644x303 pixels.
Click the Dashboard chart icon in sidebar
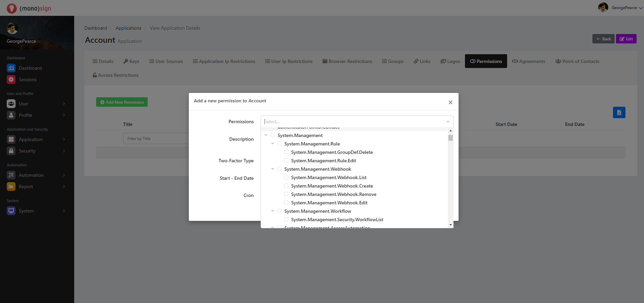[x=11, y=68]
